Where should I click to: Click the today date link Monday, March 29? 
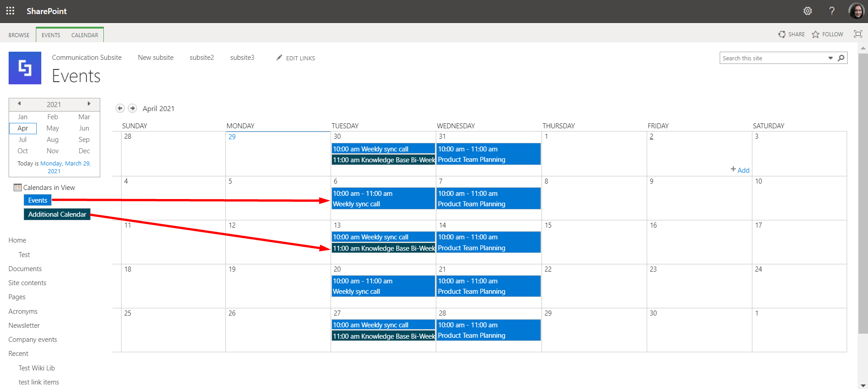click(x=65, y=167)
